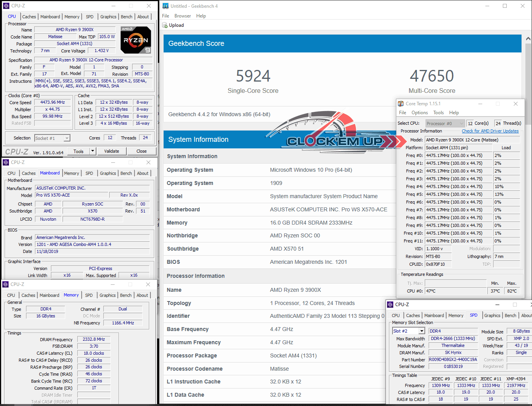Image resolution: width=532 pixels, height=406 pixels.
Task: Click the AMD Ryzen 9 logo image
Action: pyautogui.click(x=136, y=40)
